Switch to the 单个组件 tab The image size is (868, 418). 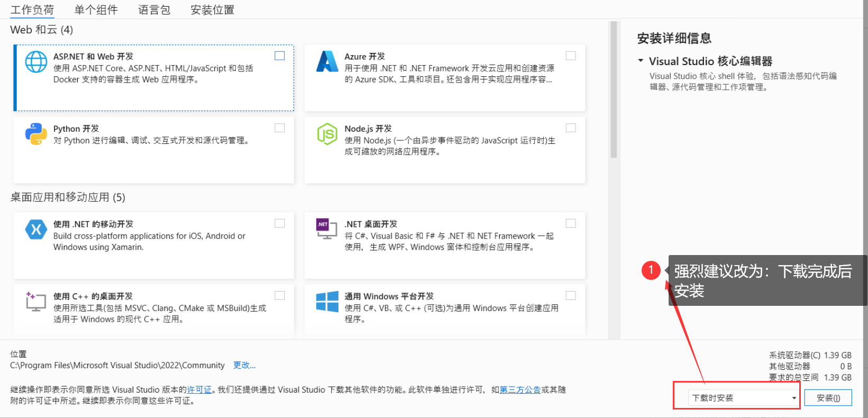96,10
